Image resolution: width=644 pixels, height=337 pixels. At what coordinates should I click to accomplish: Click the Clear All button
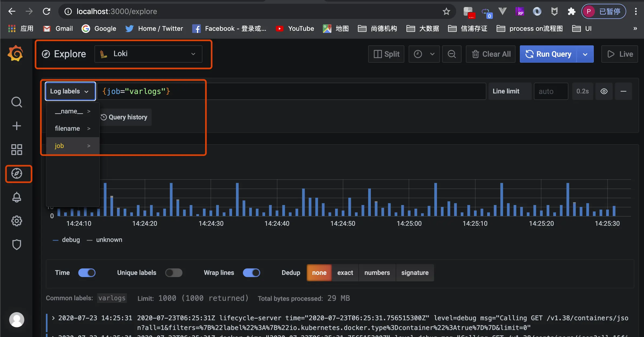(x=491, y=54)
